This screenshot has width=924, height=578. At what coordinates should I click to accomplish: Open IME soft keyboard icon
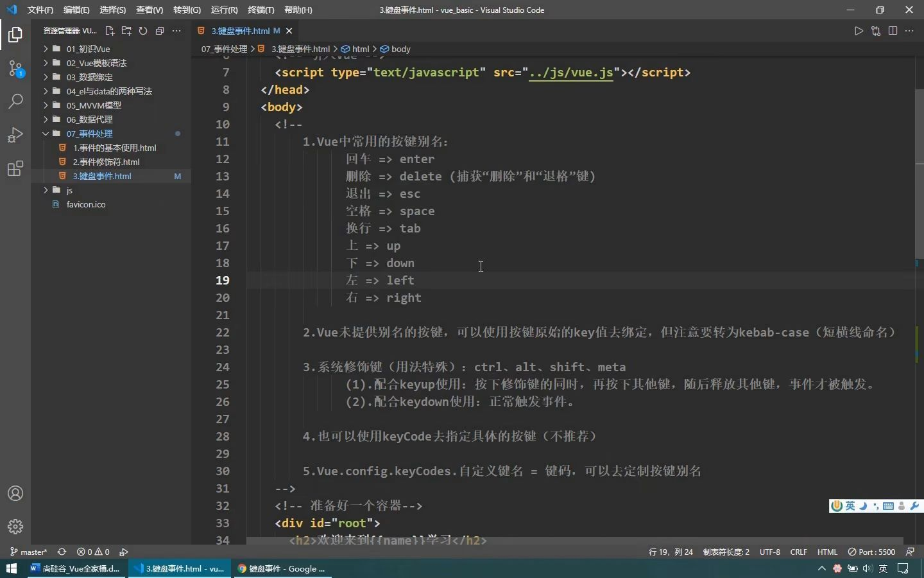pyautogui.click(x=888, y=506)
